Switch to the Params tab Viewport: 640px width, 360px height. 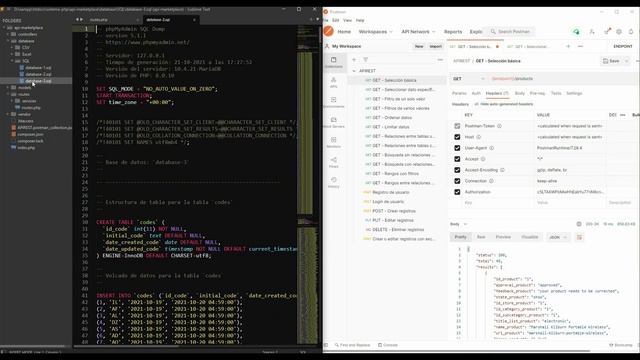pos(459,93)
